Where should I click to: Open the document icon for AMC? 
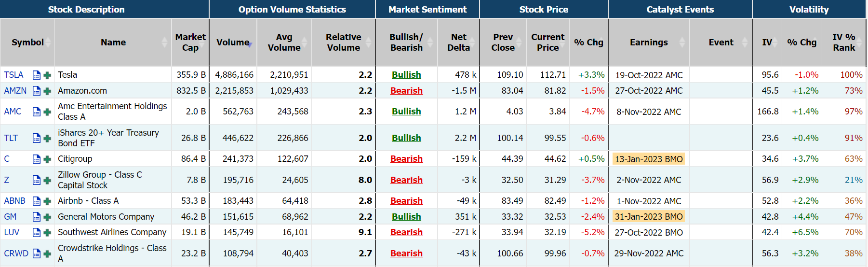coord(37,112)
